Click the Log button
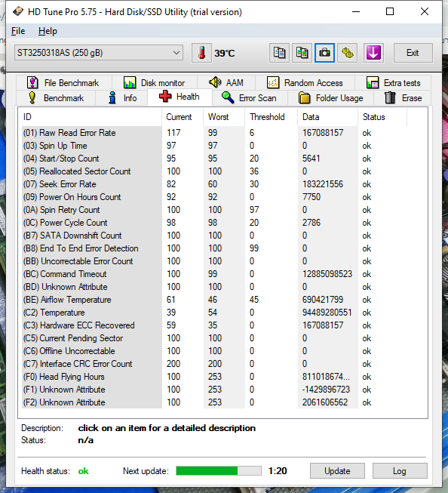This screenshot has width=448, height=493. click(400, 470)
